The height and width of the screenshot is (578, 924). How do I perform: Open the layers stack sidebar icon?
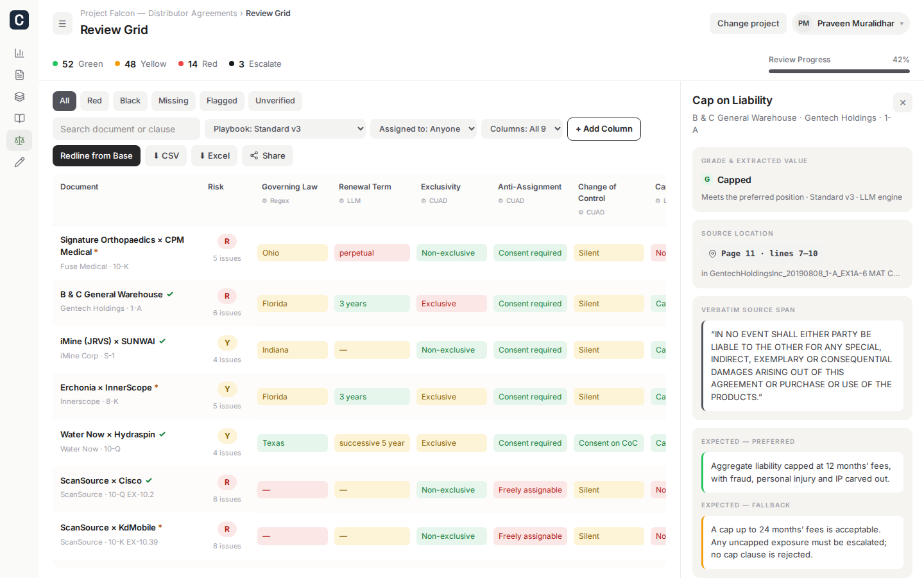19,97
